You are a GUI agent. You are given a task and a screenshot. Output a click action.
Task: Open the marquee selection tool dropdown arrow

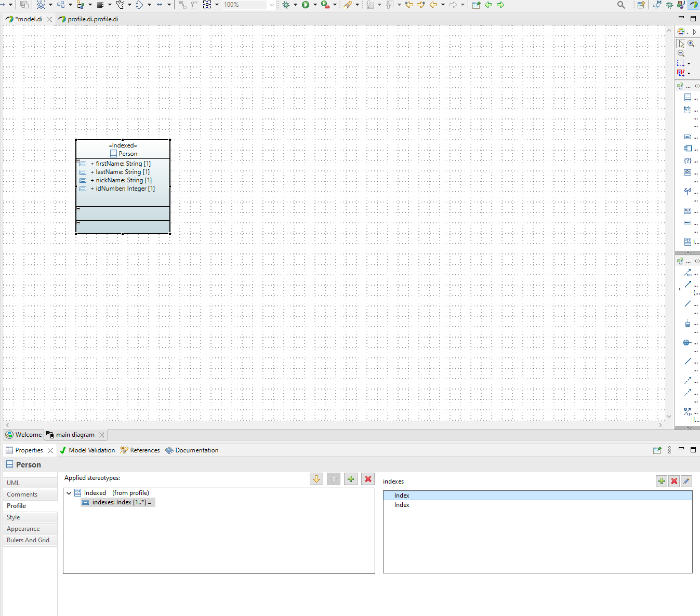tap(689, 63)
